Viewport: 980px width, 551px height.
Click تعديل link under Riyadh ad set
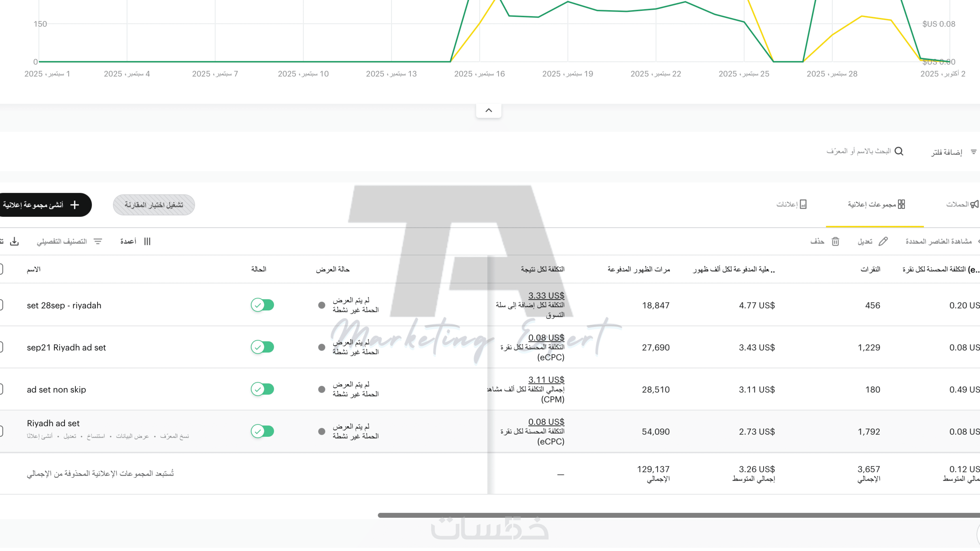click(70, 436)
